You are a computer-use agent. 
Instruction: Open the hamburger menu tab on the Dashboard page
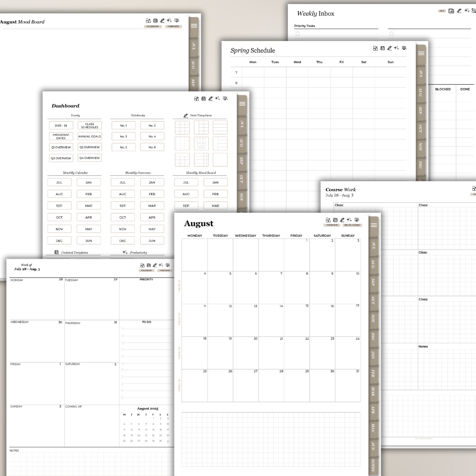coord(242,104)
